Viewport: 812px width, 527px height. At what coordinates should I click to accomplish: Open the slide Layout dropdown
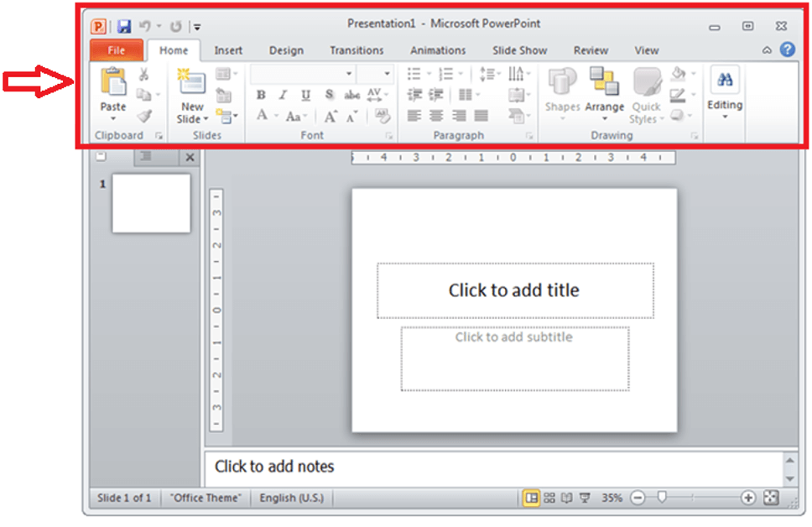click(x=226, y=74)
